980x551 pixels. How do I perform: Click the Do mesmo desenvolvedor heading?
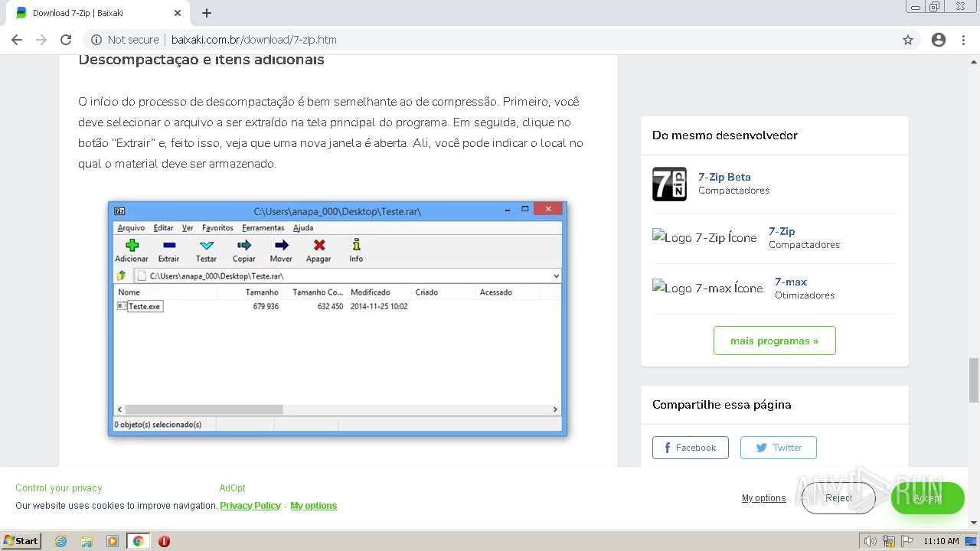click(725, 135)
